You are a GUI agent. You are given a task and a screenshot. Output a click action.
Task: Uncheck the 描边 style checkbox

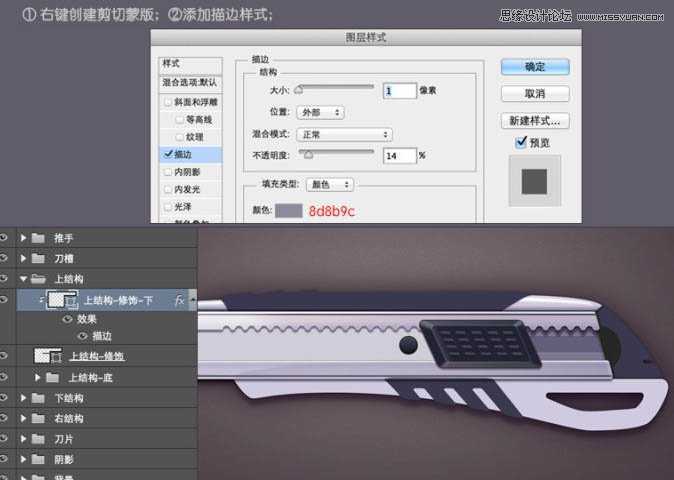point(168,154)
